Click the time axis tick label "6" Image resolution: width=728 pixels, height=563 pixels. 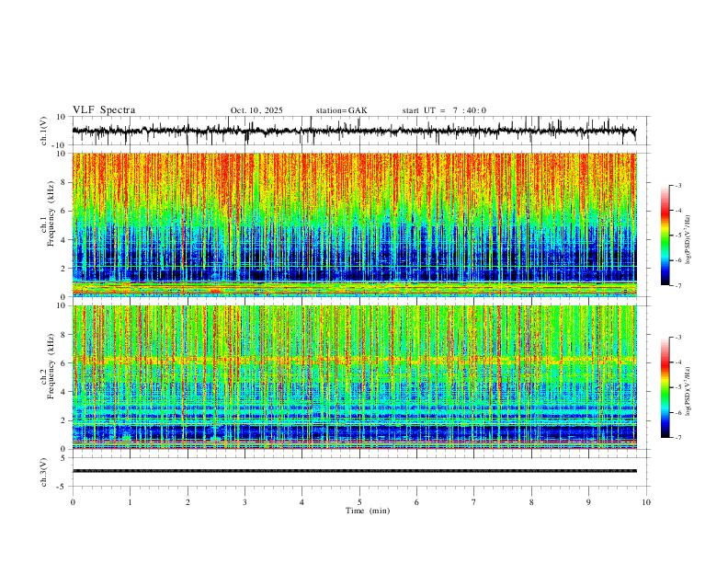[416, 502]
